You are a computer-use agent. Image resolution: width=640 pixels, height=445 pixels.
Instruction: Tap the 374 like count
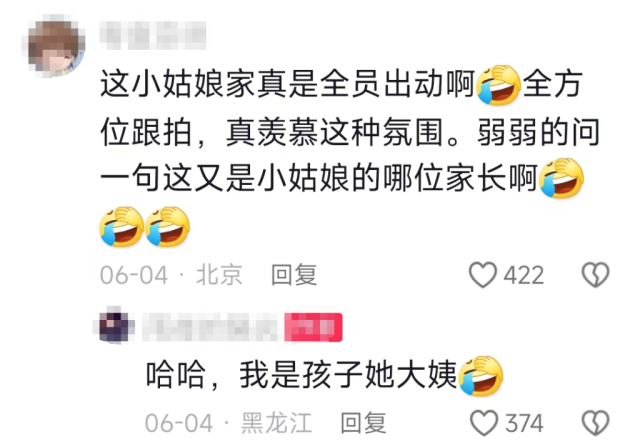(x=524, y=423)
